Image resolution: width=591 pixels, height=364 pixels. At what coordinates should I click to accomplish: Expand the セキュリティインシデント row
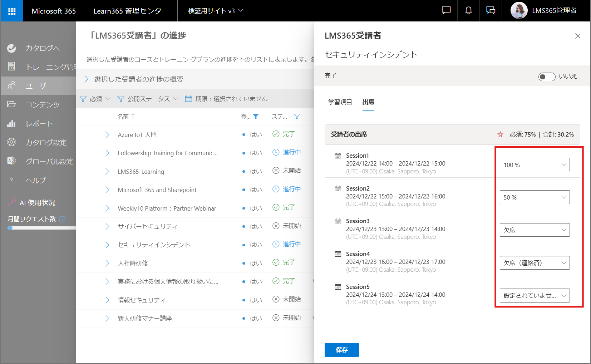click(x=107, y=245)
